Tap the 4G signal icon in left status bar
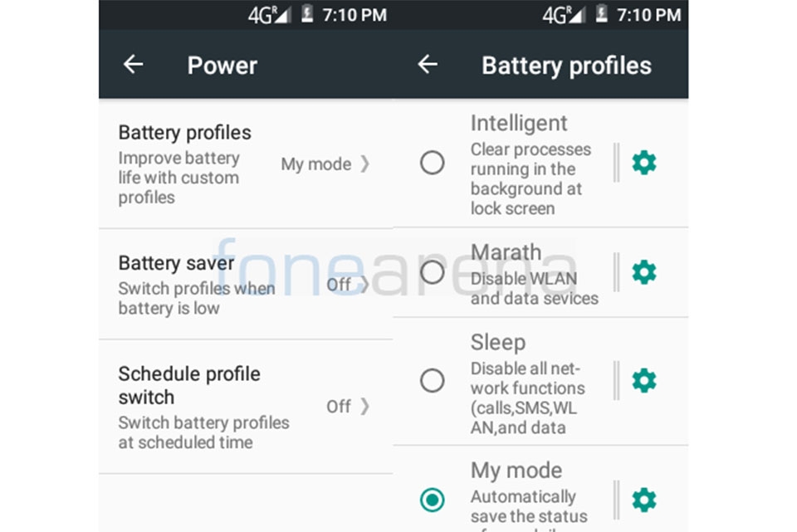 point(269,15)
